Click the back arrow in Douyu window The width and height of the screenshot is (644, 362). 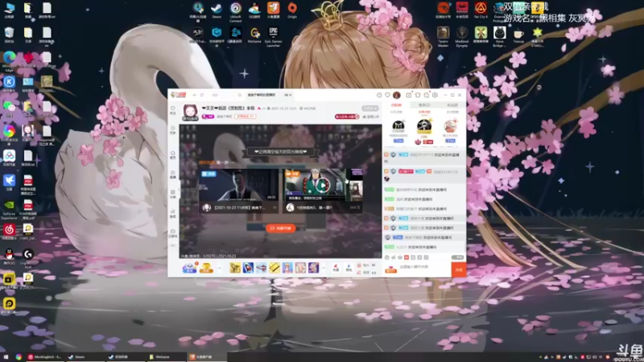pos(195,95)
